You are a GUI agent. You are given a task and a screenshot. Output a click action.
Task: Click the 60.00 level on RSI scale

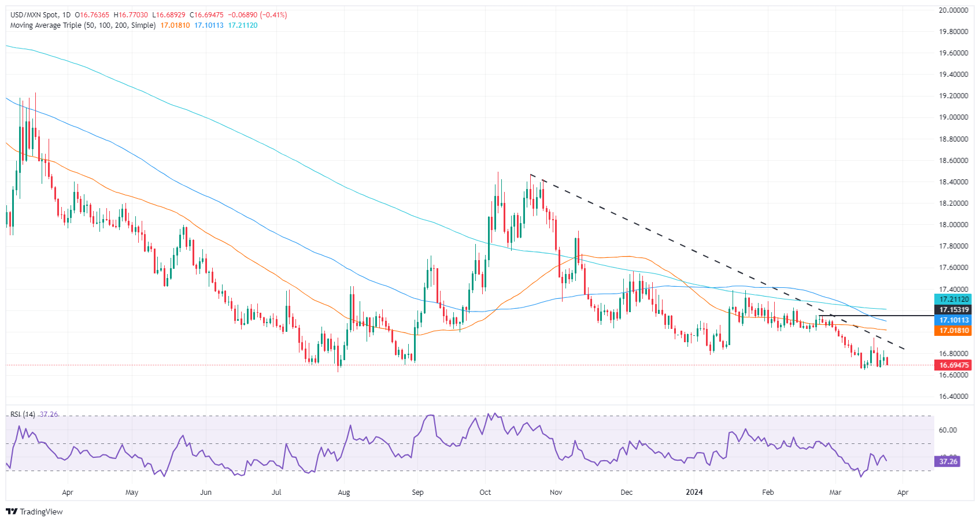948,430
